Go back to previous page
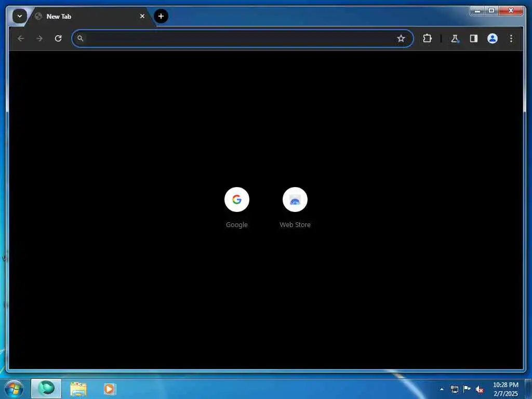Screen dimensions: 532x399 (x=21, y=38)
